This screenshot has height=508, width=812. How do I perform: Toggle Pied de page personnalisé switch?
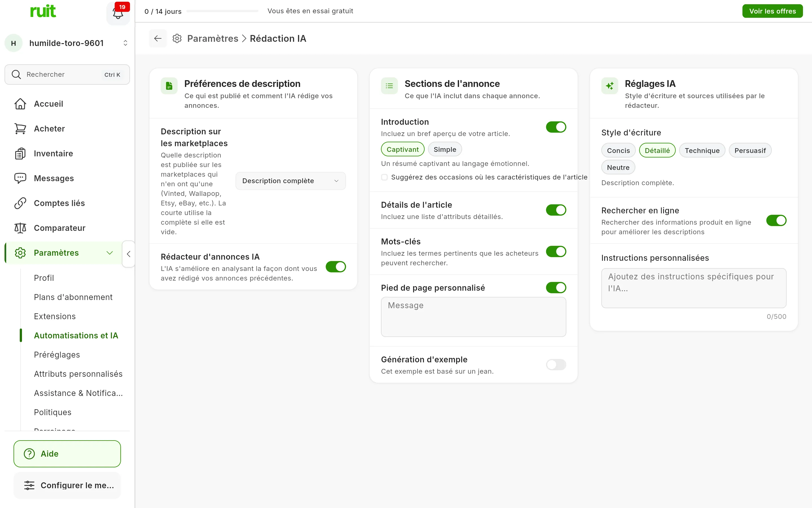coord(556,288)
